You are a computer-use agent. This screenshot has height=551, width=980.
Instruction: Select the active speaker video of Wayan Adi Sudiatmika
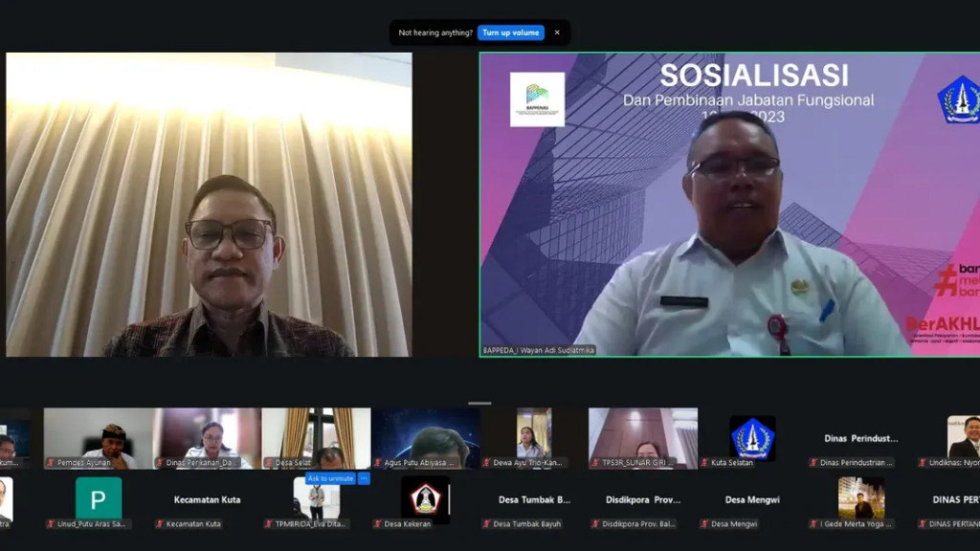click(728, 205)
